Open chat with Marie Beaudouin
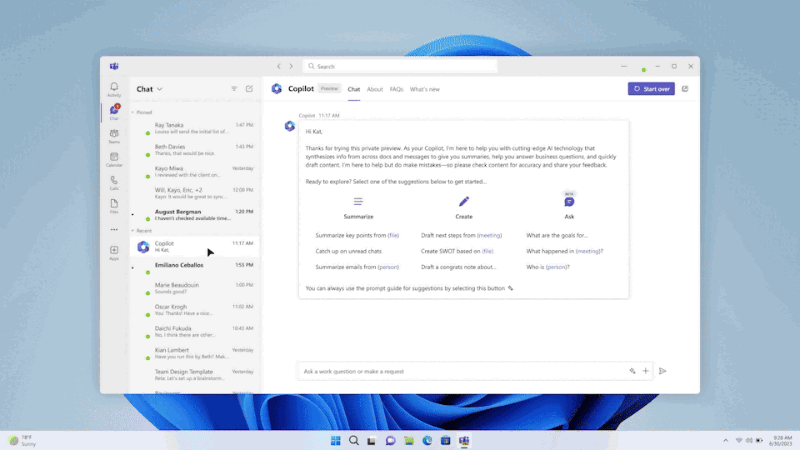The width and height of the screenshot is (800, 450). click(195, 288)
